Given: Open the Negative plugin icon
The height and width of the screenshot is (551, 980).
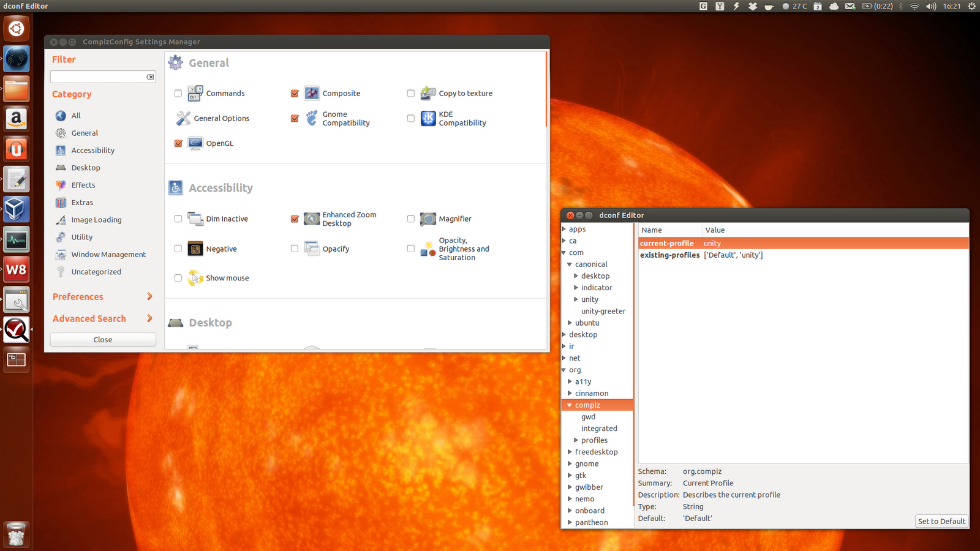Looking at the screenshot, I should (x=195, y=249).
